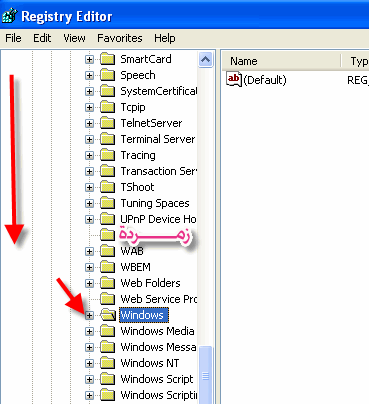Image resolution: width=369 pixels, height=404 pixels.
Task: Expand the Windows NT key
Action: (x=89, y=363)
